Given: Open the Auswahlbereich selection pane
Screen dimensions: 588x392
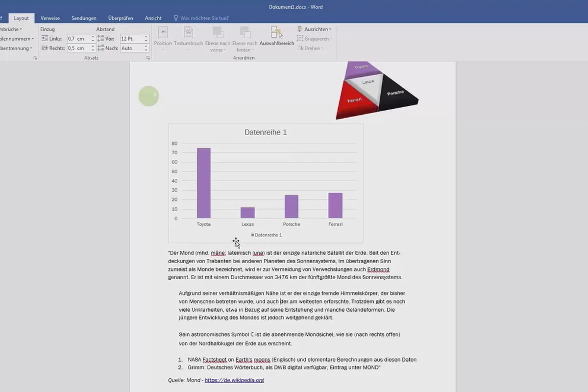Looking at the screenshot, I should click(x=277, y=36).
